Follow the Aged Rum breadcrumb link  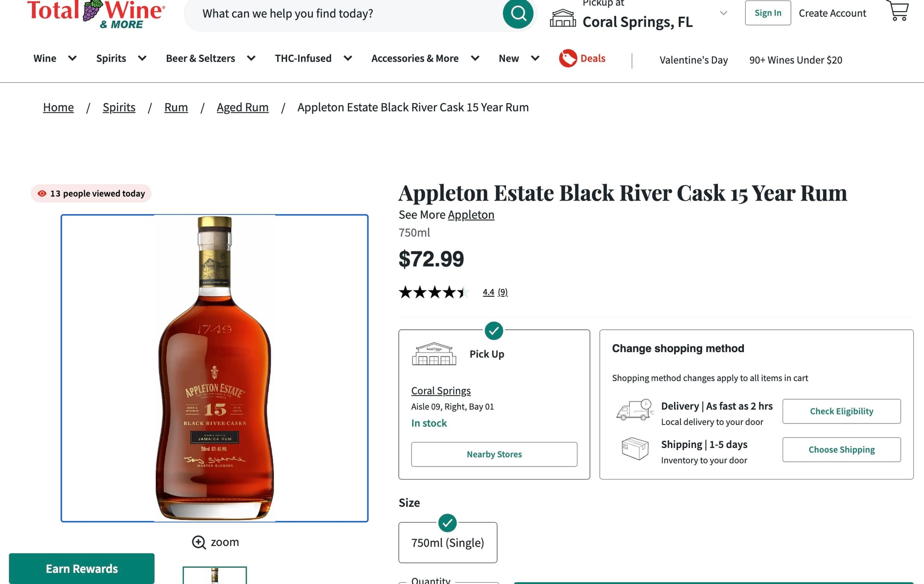tap(243, 107)
